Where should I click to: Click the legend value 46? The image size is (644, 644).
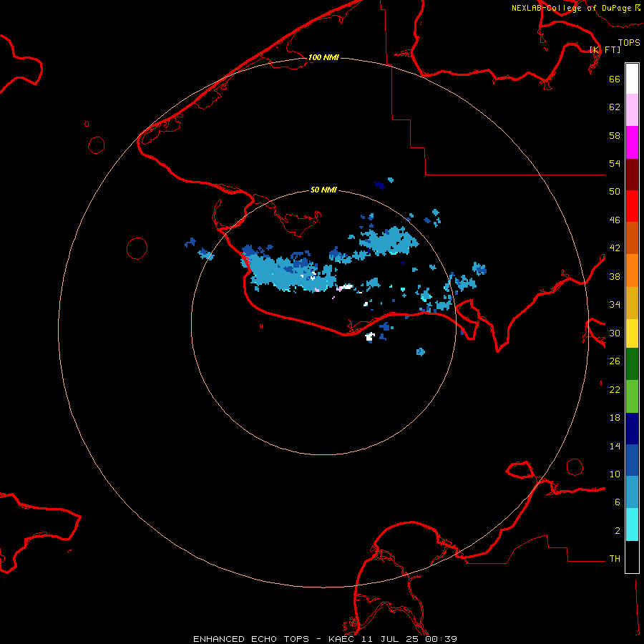click(x=615, y=220)
